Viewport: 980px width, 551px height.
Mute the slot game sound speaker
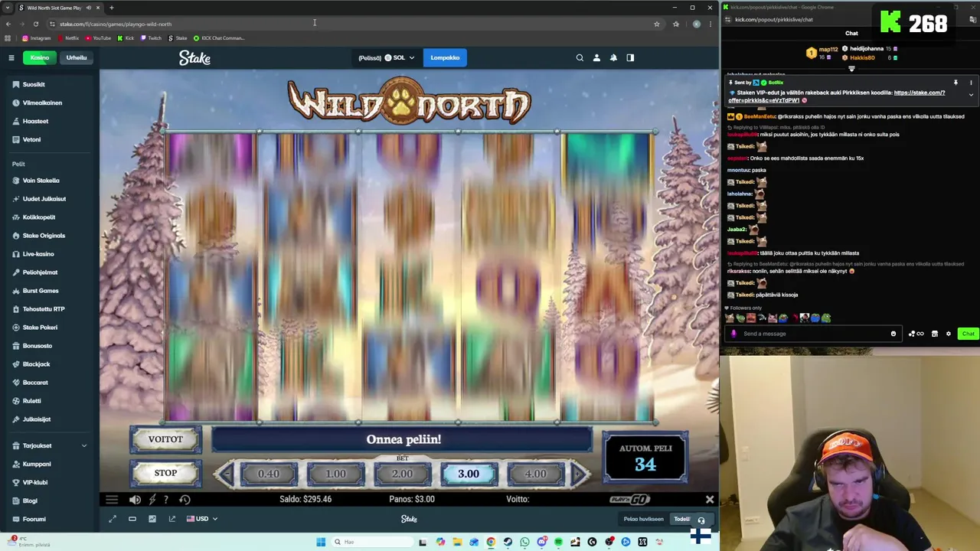pyautogui.click(x=135, y=500)
